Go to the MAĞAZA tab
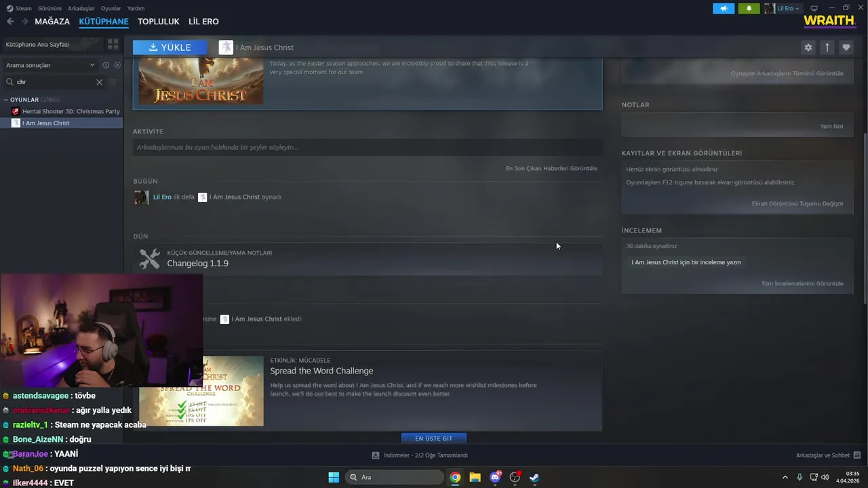 (52, 22)
